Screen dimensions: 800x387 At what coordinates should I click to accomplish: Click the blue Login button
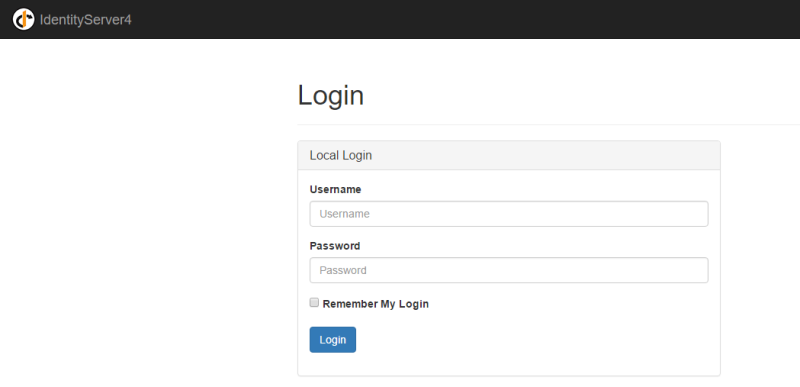coord(333,340)
